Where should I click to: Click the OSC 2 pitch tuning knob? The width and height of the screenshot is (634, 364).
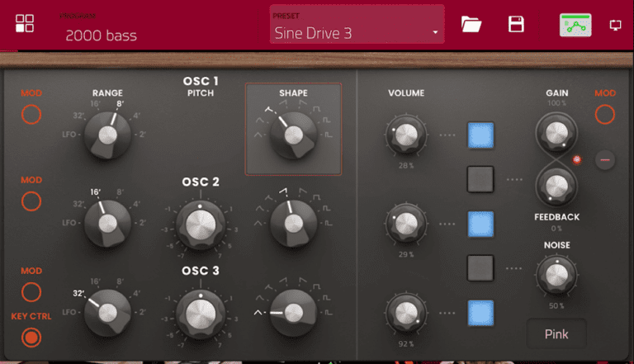click(199, 224)
